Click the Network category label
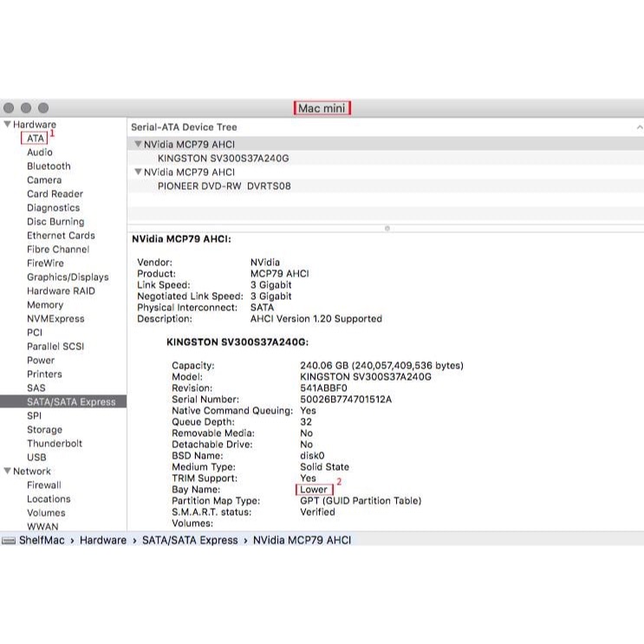Viewport: 644px width, 644px height. [31, 472]
